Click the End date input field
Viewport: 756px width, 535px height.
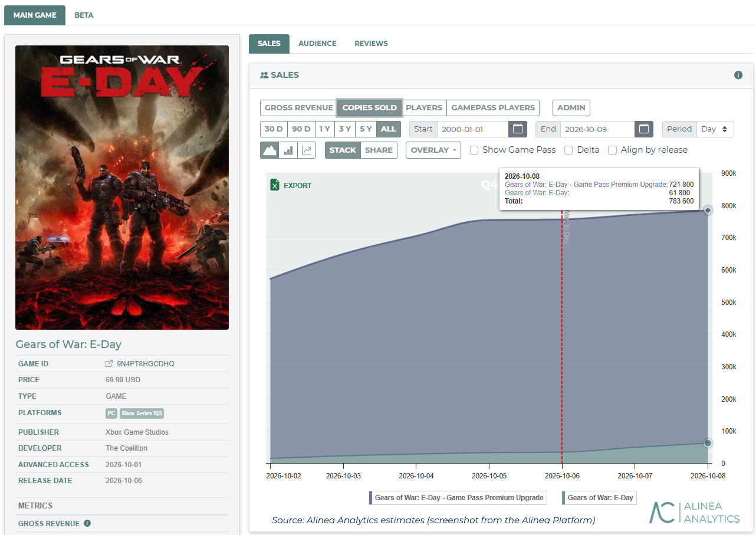pyautogui.click(x=597, y=129)
